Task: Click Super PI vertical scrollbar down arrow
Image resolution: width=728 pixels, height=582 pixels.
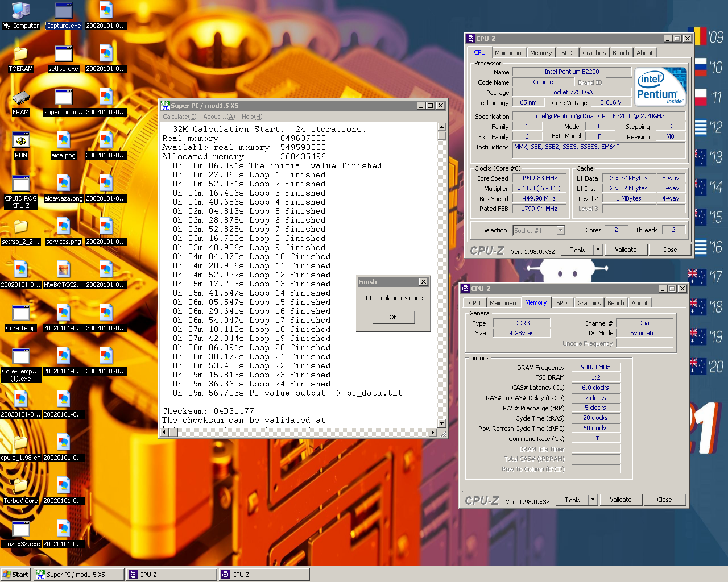Action: (x=441, y=423)
